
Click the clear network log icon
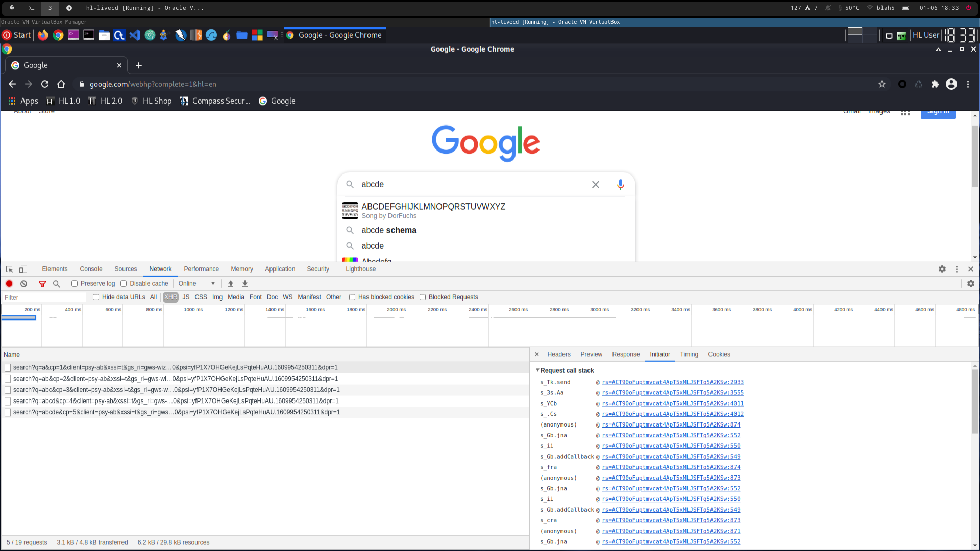(x=23, y=284)
